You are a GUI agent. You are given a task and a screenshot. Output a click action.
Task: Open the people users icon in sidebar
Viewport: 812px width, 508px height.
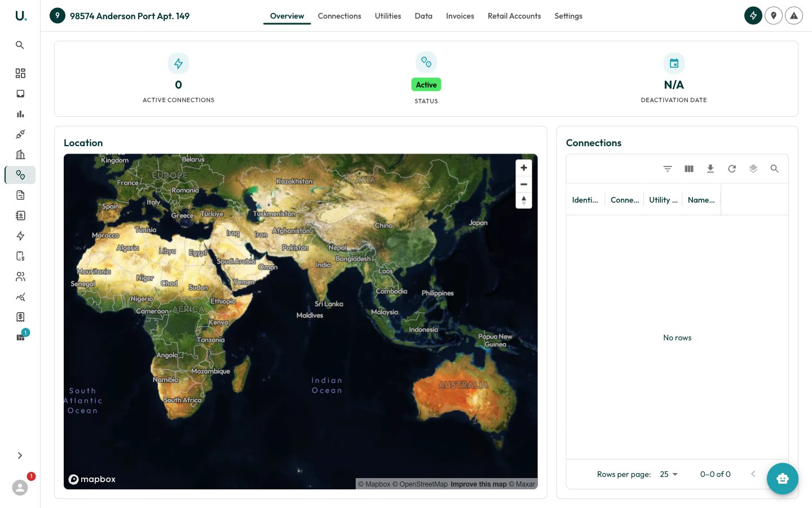(x=20, y=277)
